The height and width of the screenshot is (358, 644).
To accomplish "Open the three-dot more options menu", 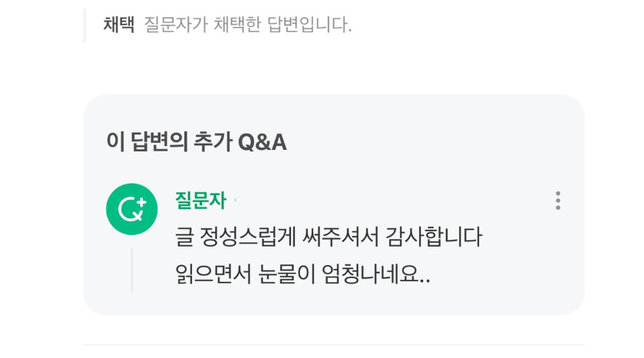I will (x=558, y=201).
